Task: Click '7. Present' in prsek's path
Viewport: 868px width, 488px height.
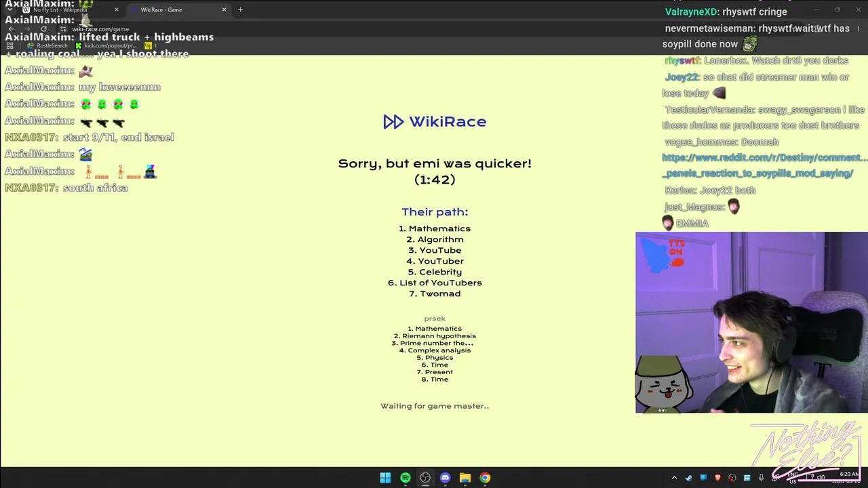Action: (x=435, y=372)
